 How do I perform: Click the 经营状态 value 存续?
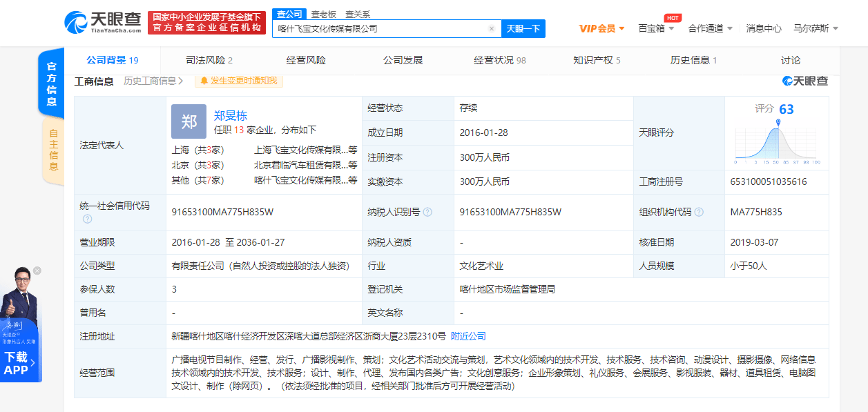coord(468,108)
